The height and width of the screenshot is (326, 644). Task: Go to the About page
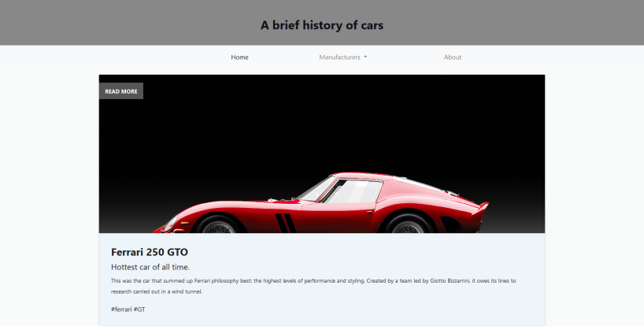tap(453, 57)
